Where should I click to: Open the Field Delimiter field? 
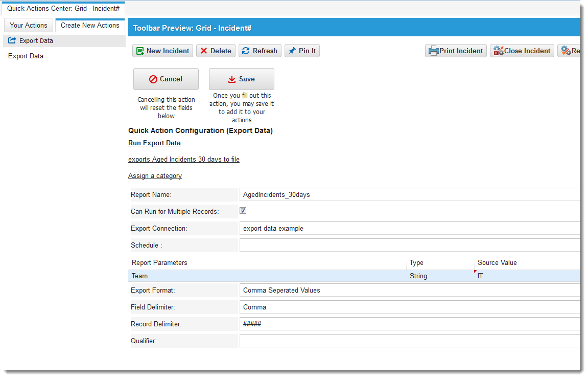[x=409, y=307]
